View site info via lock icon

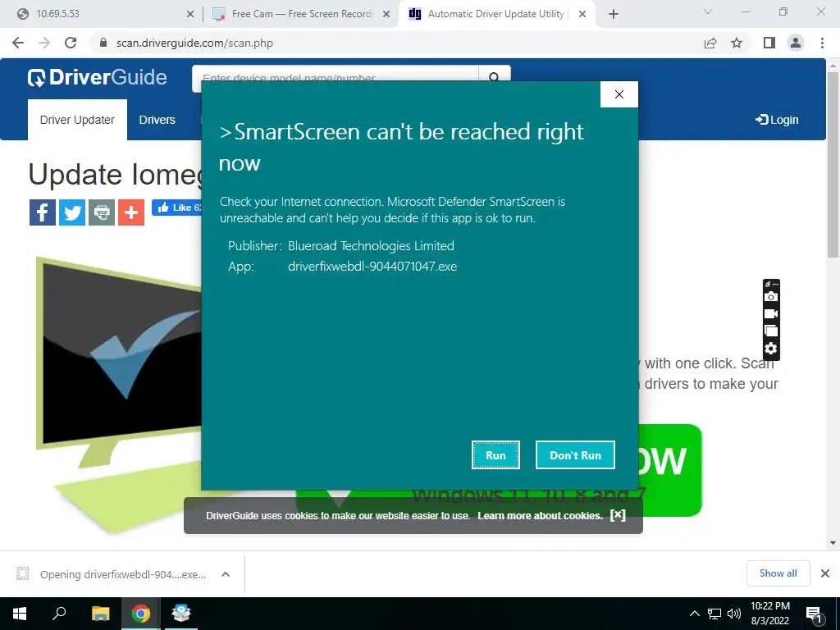103,43
